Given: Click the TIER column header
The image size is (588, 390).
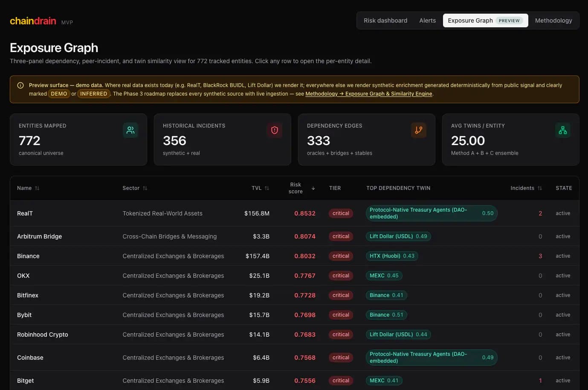Looking at the screenshot, I should click(335, 188).
